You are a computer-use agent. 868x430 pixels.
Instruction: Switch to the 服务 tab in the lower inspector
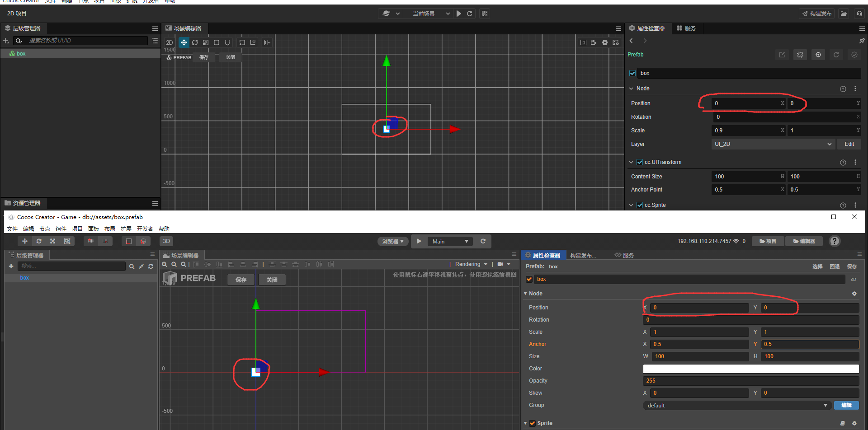pyautogui.click(x=624, y=255)
